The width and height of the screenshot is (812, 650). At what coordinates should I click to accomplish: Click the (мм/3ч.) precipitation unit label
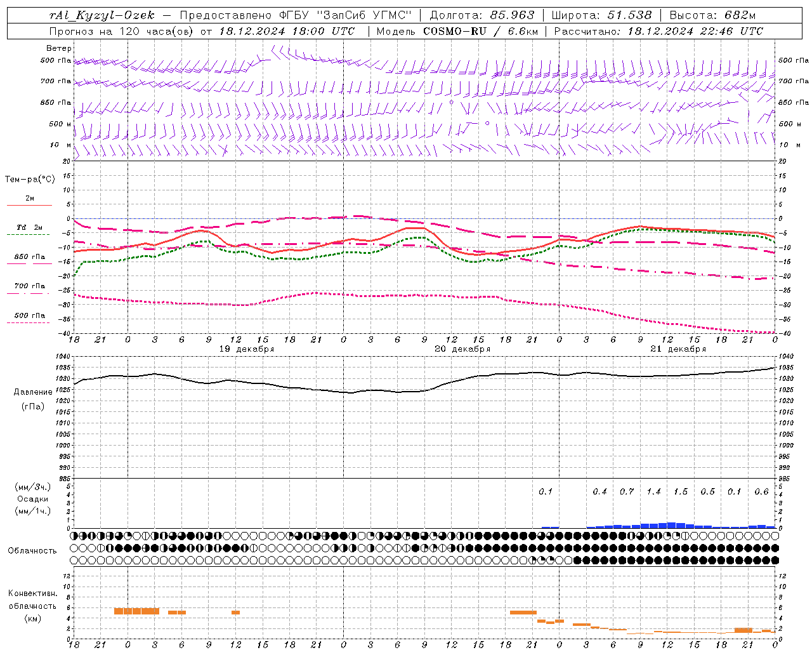32,487
